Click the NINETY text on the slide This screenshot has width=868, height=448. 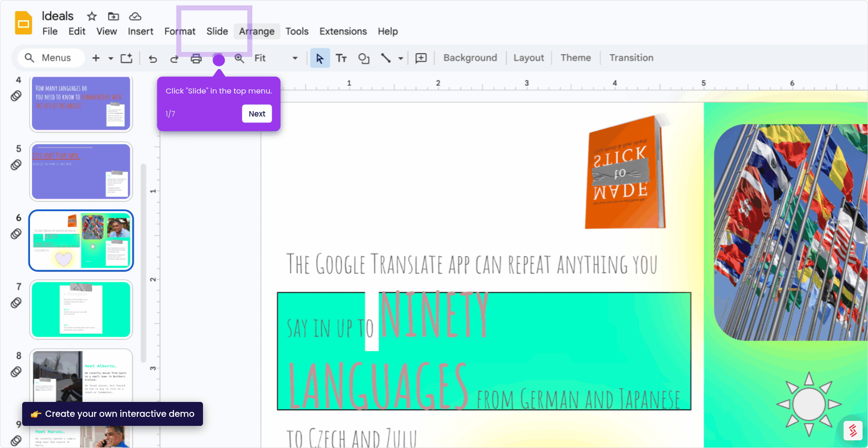coord(434,315)
